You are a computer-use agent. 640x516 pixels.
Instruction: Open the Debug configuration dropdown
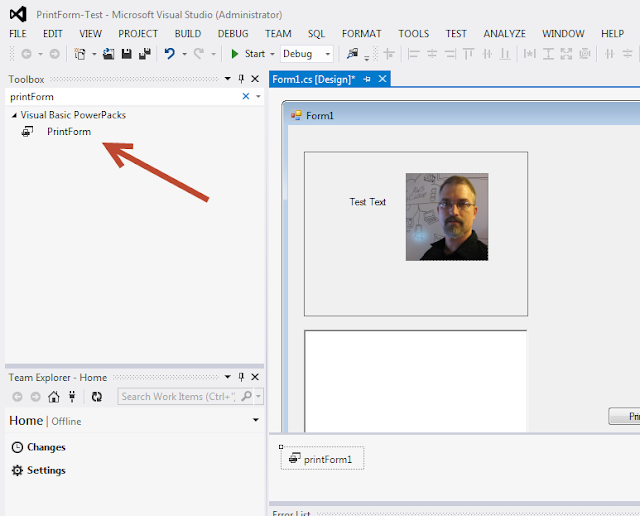(x=328, y=54)
